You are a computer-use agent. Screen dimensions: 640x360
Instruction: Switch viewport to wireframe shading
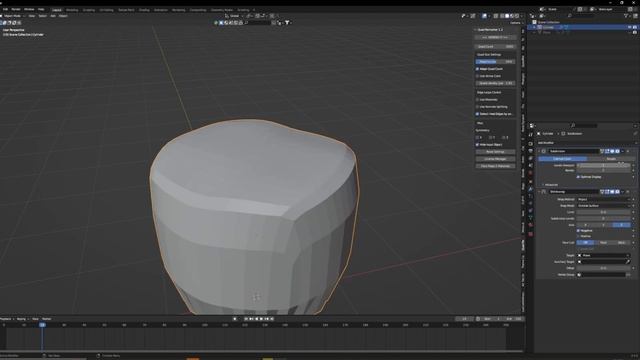pyautogui.click(x=502, y=16)
